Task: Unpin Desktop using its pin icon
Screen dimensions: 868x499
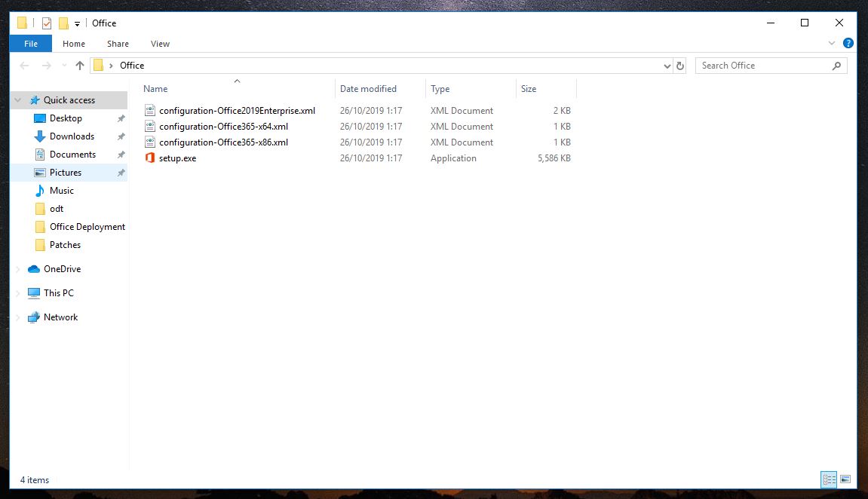Action: click(x=121, y=118)
